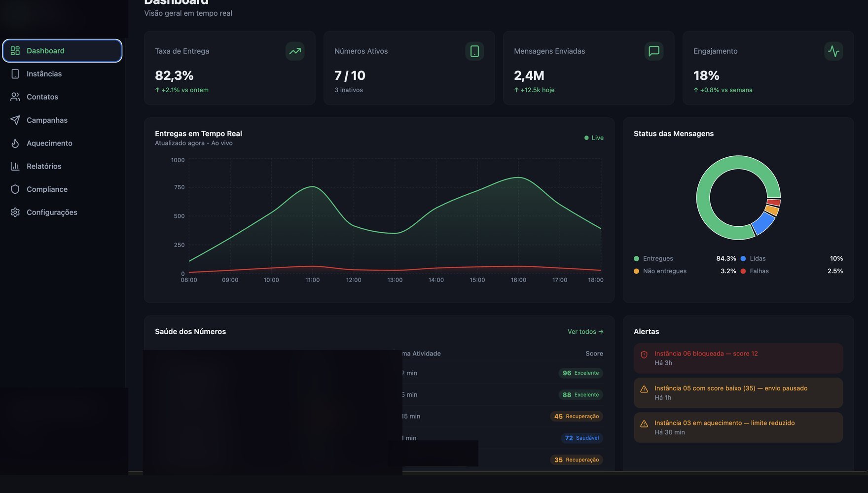Click the Instância 03 em aquecimento alert
868x493 pixels.
tap(738, 427)
